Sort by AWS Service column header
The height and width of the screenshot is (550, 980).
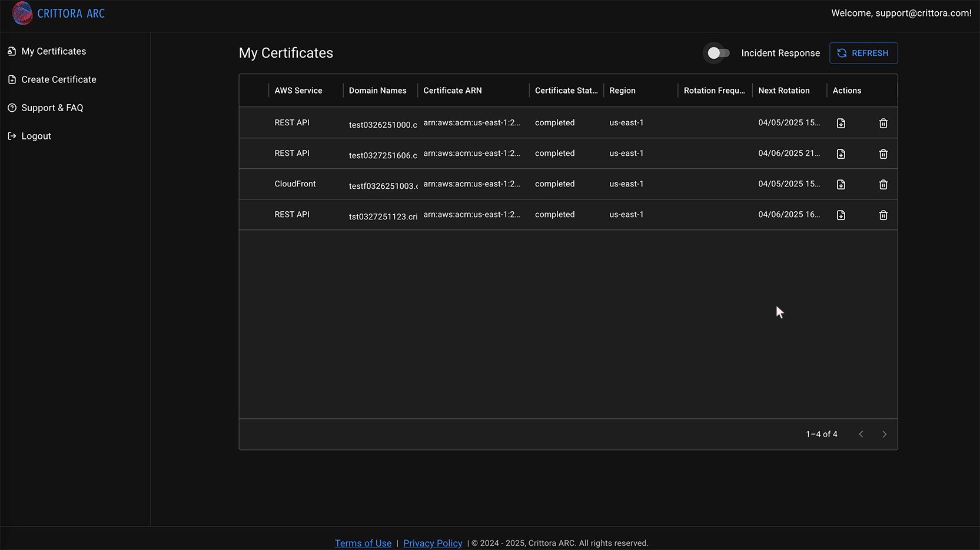(x=298, y=91)
